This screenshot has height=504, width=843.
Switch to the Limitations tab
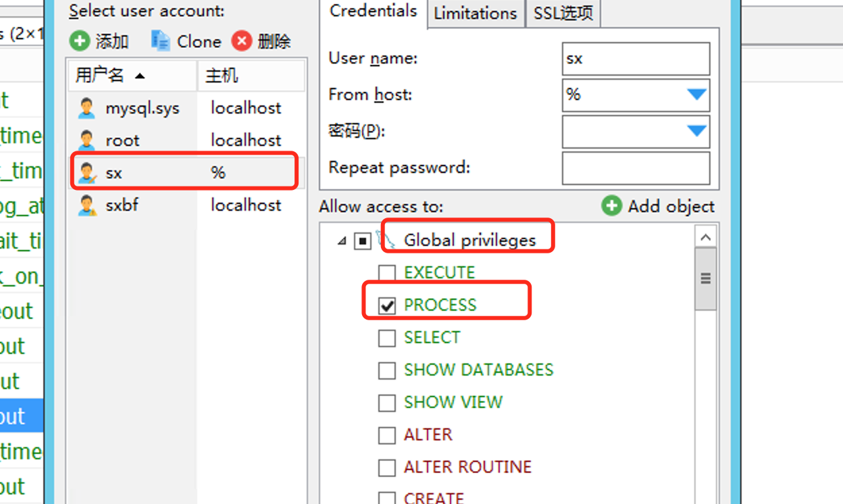(476, 14)
